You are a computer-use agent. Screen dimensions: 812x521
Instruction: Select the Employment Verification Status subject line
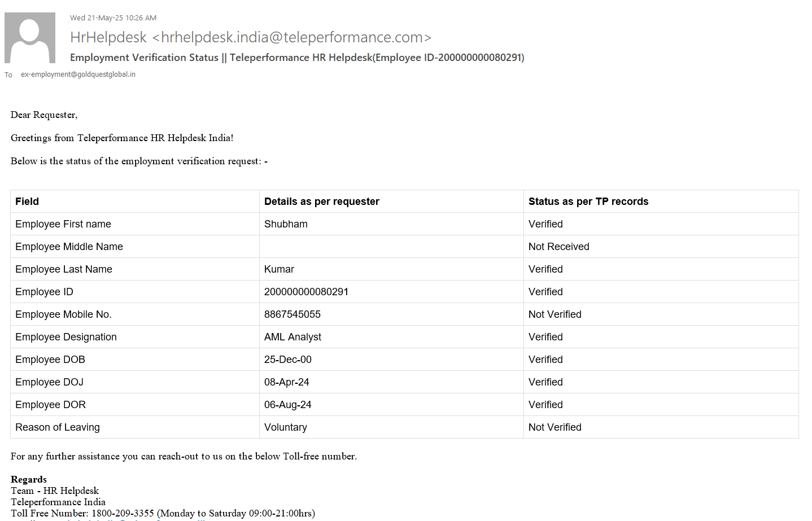pyautogui.click(x=296, y=58)
